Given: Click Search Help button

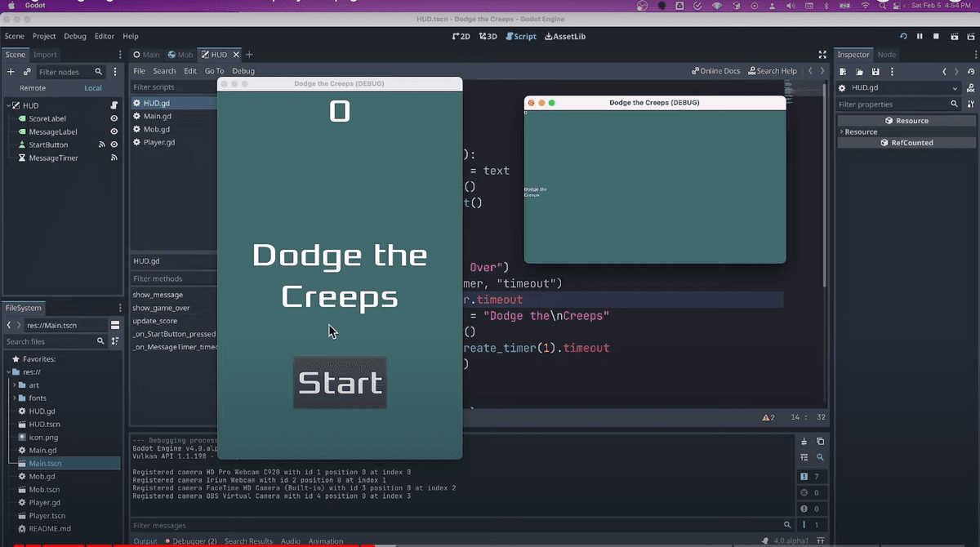Looking at the screenshot, I should click(773, 71).
